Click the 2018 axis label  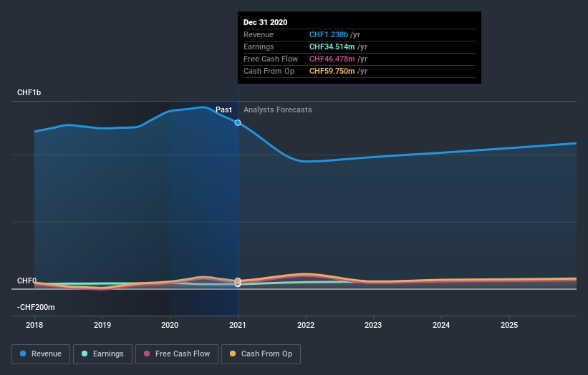coord(34,325)
